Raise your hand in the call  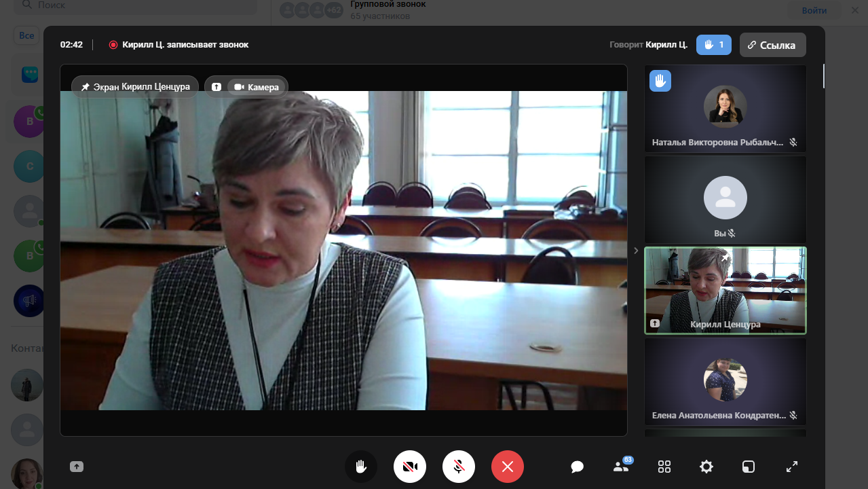[361, 467]
